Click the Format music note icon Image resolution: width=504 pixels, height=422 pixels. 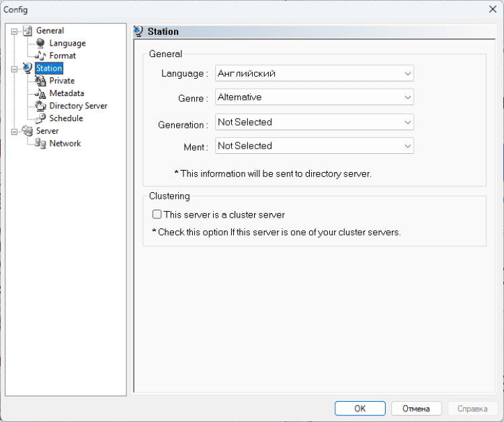pyautogui.click(x=40, y=56)
